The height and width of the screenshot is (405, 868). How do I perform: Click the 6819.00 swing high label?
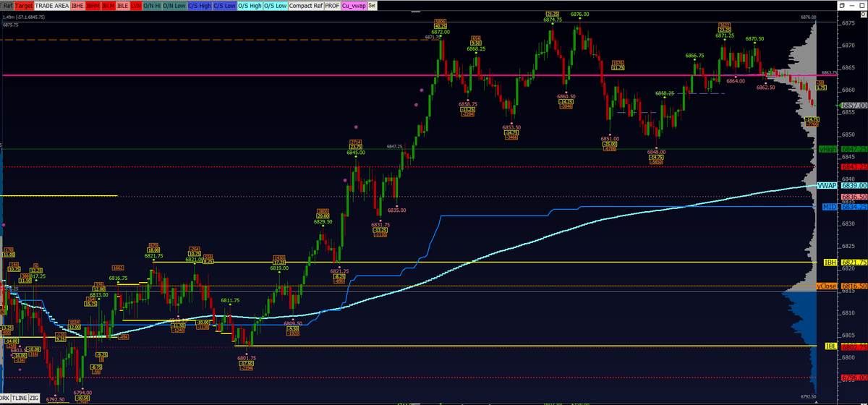[280, 268]
